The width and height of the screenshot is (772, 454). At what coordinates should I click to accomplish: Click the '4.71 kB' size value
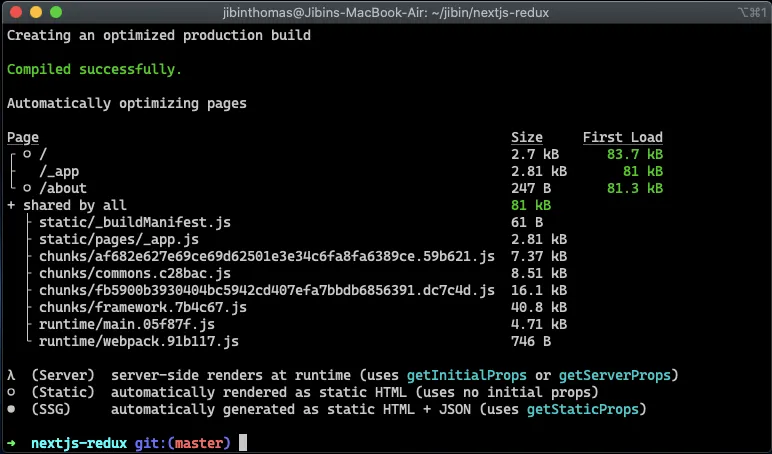(539, 324)
